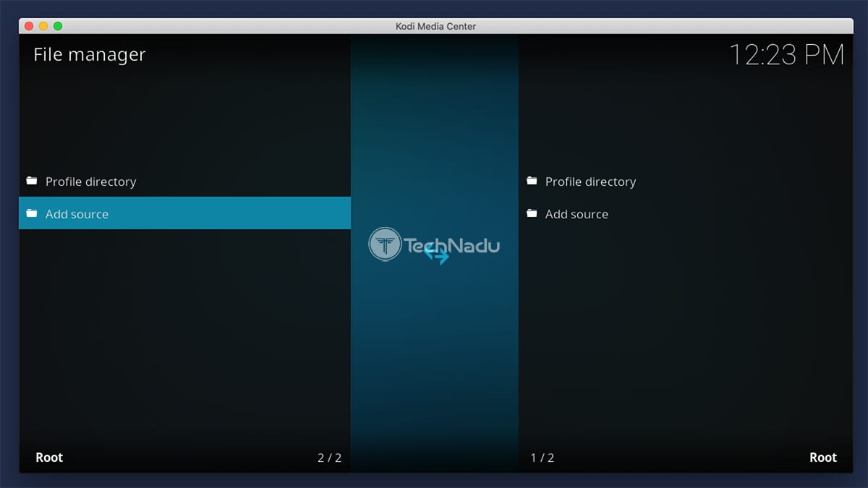Click folder icon for left Profile directory
Screen dimensions: 868x488
(x=31, y=181)
